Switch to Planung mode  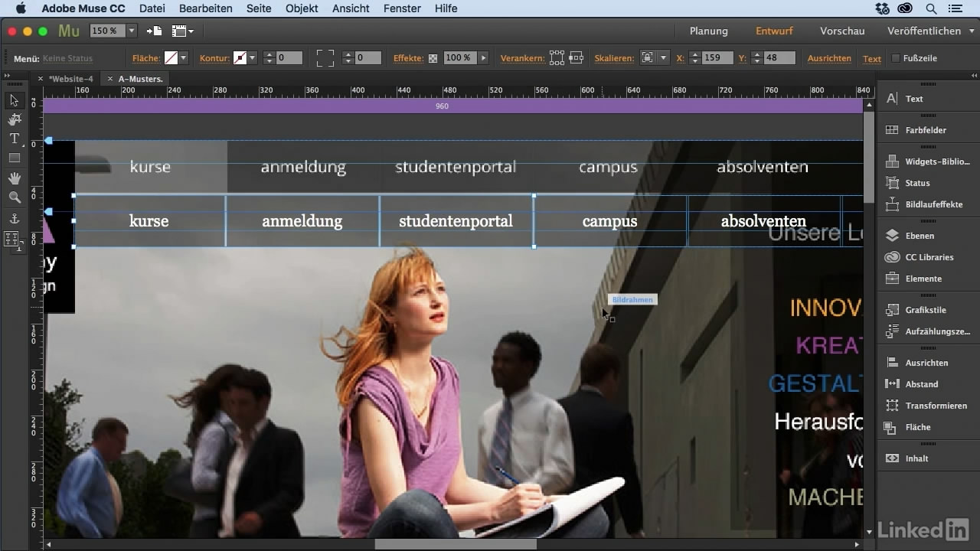click(x=709, y=31)
